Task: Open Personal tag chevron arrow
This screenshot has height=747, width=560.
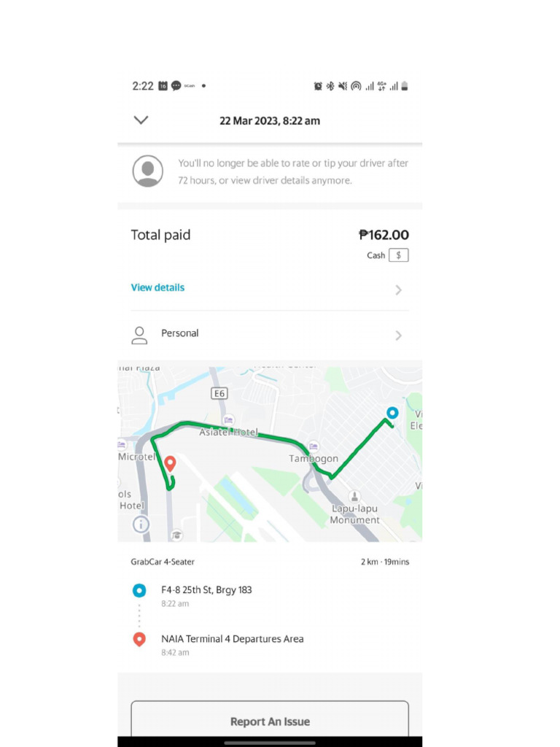Action: [x=398, y=336]
